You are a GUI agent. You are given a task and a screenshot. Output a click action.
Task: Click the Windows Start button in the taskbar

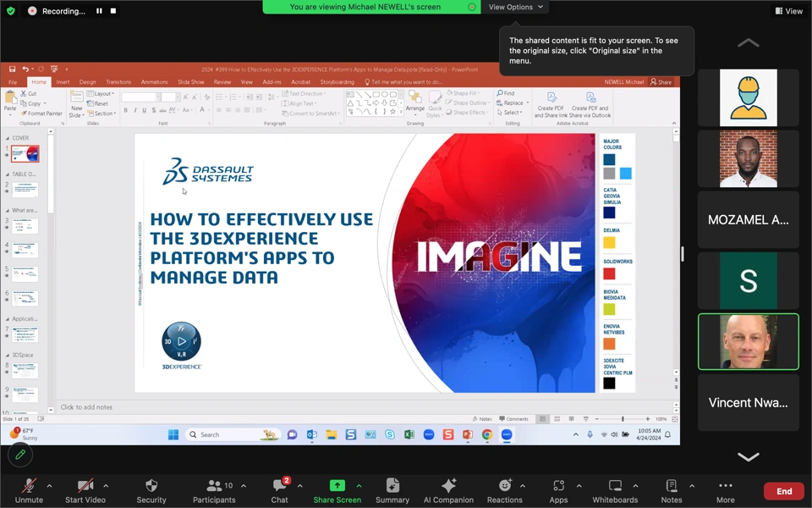pyautogui.click(x=173, y=434)
